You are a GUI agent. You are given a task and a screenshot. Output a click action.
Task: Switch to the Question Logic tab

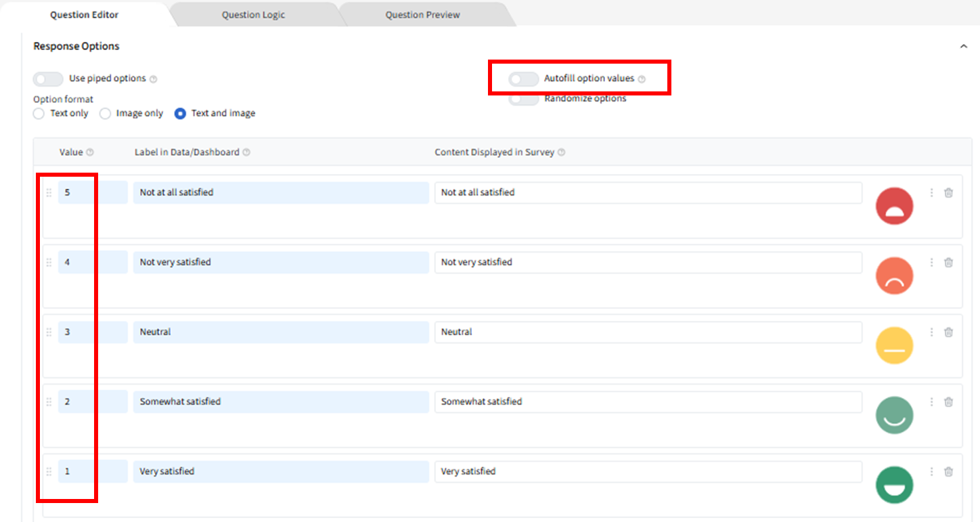pyautogui.click(x=253, y=15)
